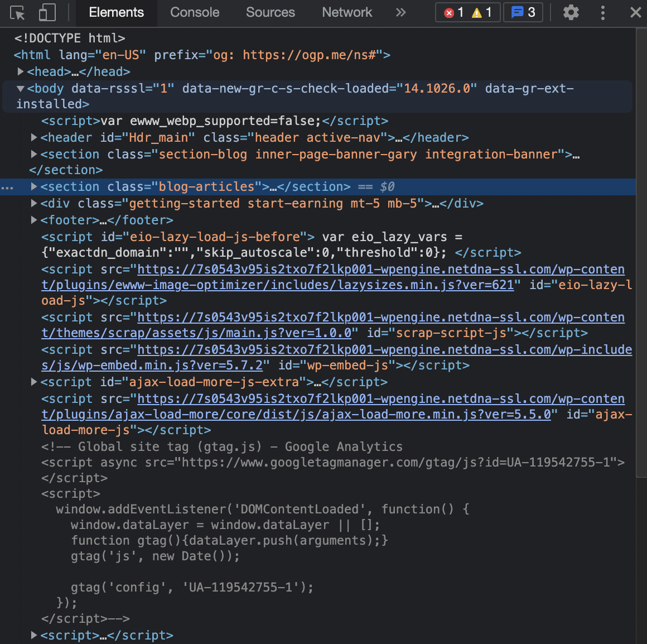Viewport: 647px width, 644px height.
Task: Open the three-dot customize menu
Action: coord(603,12)
